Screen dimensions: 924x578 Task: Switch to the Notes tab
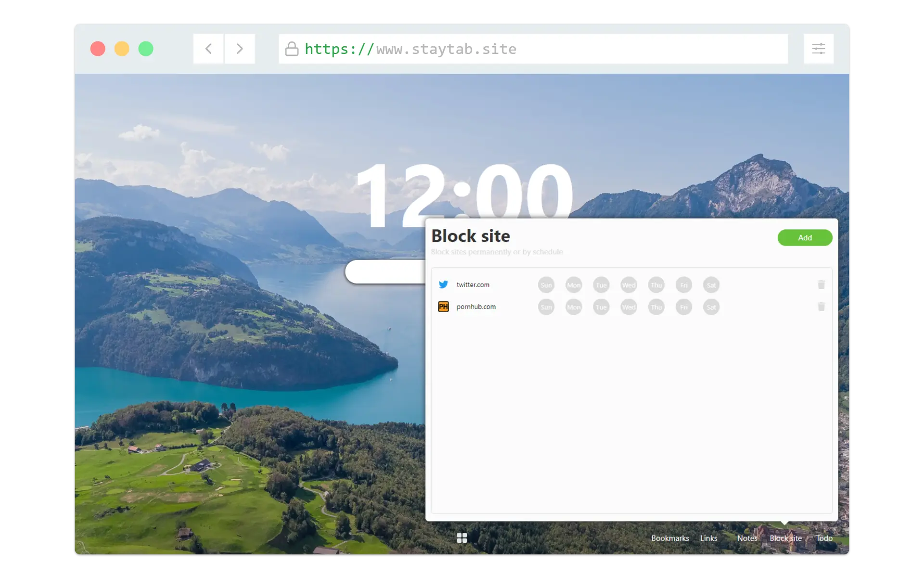point(747,538)
